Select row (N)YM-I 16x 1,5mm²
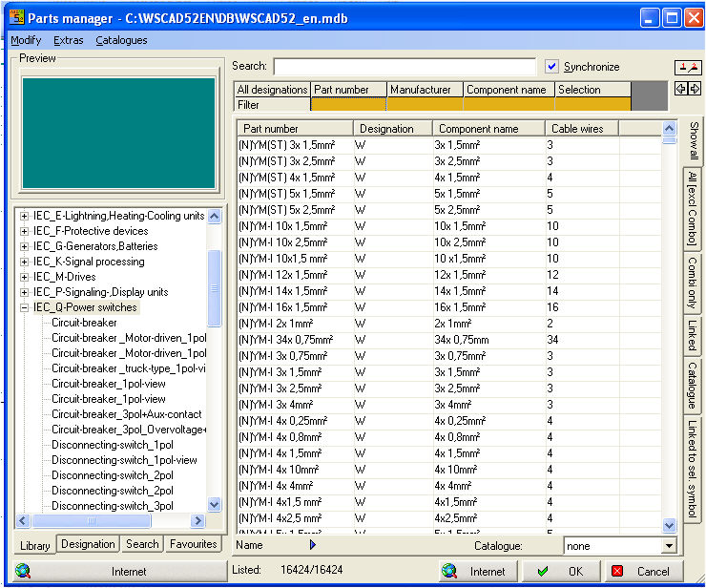 click(x=449, y=307)
